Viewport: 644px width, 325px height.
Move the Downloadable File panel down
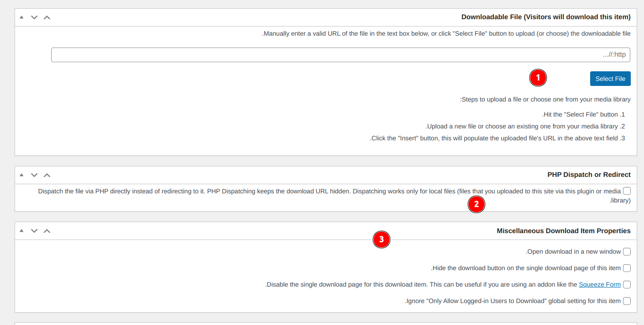coord(34,17)
